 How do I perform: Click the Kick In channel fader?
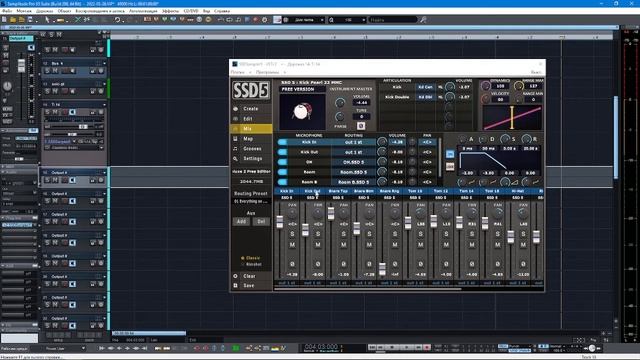pos(280,222)
